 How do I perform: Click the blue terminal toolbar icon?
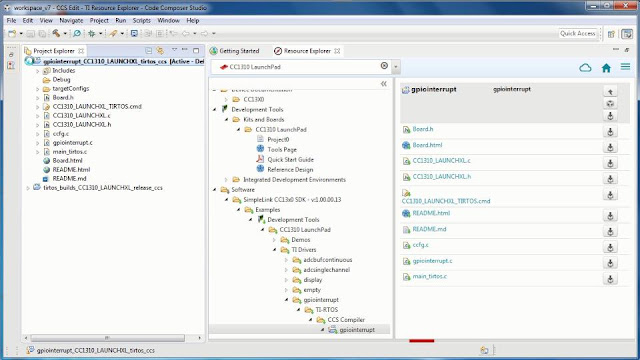[134, 33]
